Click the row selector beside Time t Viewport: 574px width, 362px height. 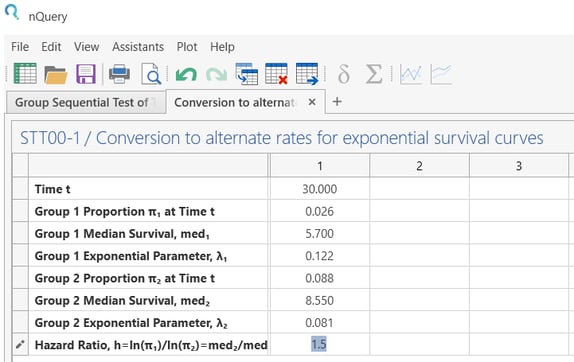[x=20, y=189]
